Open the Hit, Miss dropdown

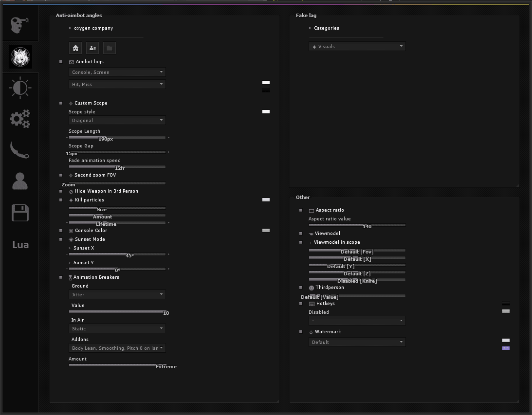point(117,85)
